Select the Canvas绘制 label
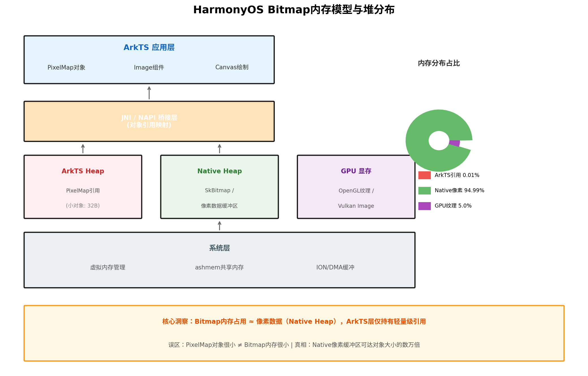The width and height of the screenshot is (588, 376). [x=232, y=67]
